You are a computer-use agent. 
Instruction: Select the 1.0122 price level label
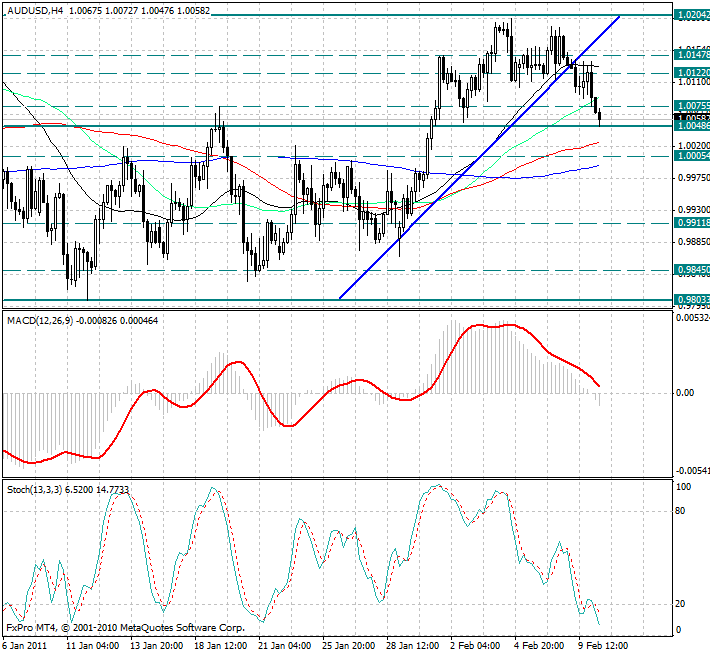tap(692, 72)
